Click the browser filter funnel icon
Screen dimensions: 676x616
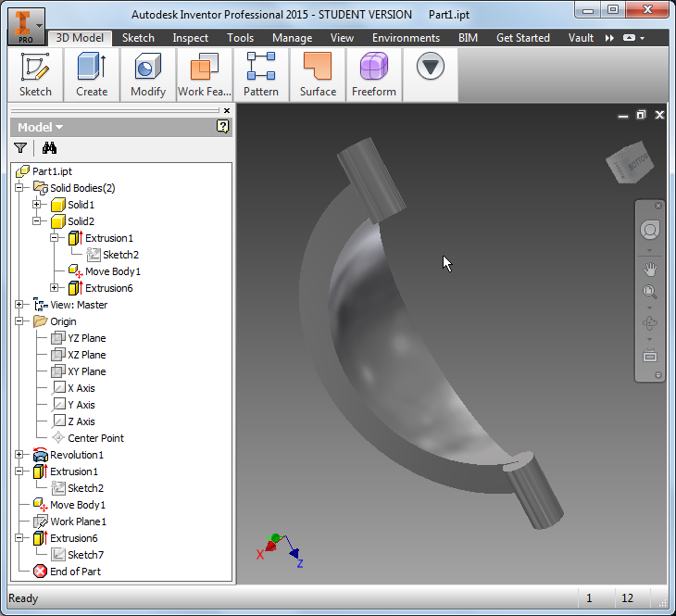tap(20, 148)
